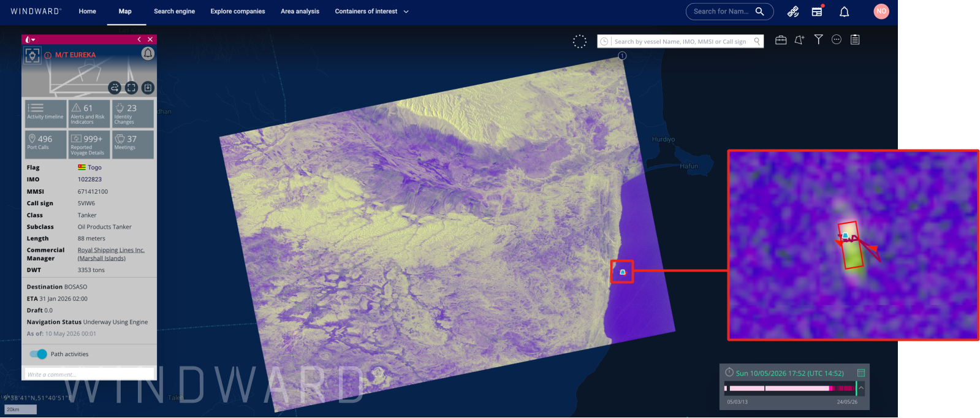
Task: Go to the Home tab
Action: pos(87,11)
